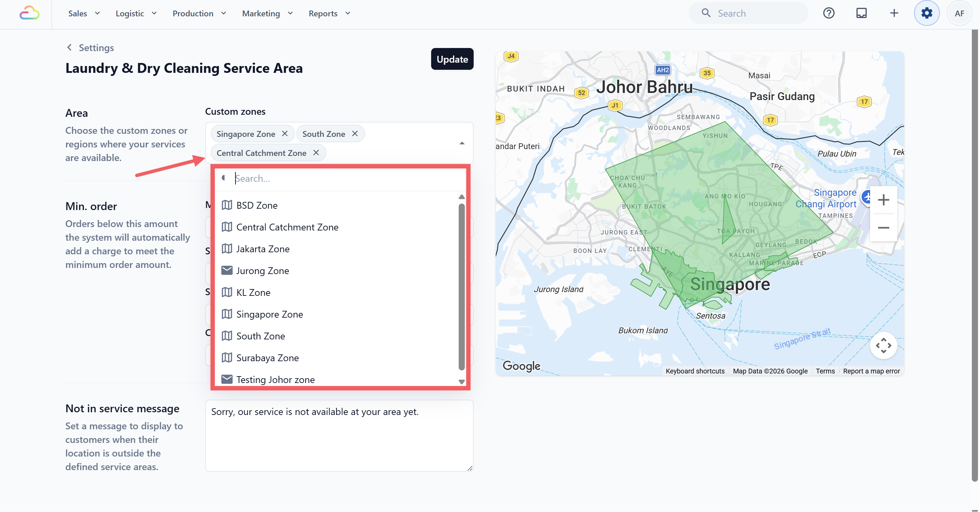
Task: Click the envelope icon beside Testing Johor zone
Action: pos(227,379)
